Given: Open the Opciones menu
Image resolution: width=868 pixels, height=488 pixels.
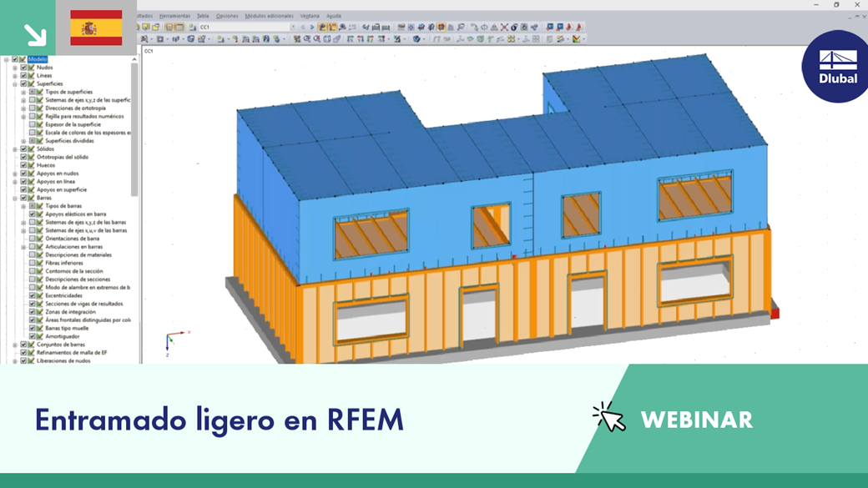Looking at the screenshot, I should (x=227, y=16).
